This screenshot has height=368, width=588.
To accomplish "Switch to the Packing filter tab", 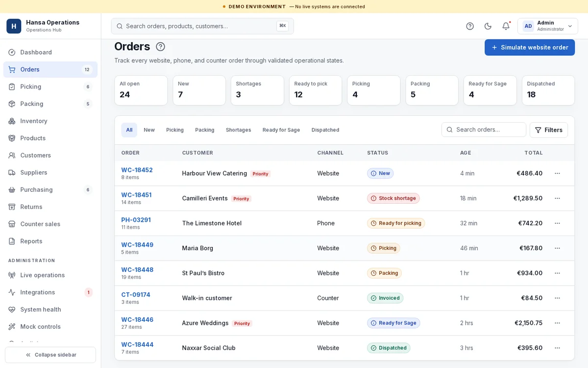I will click(x=205, y=130).
